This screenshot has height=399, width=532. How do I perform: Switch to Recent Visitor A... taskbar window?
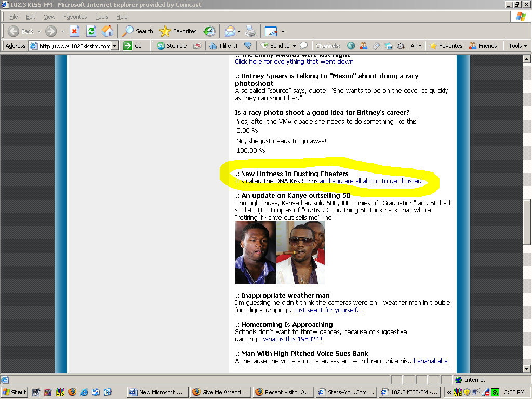click(284, 392)
